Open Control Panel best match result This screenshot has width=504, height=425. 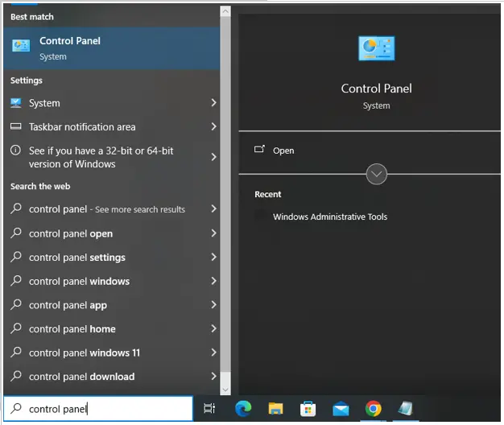click(112, 48)
